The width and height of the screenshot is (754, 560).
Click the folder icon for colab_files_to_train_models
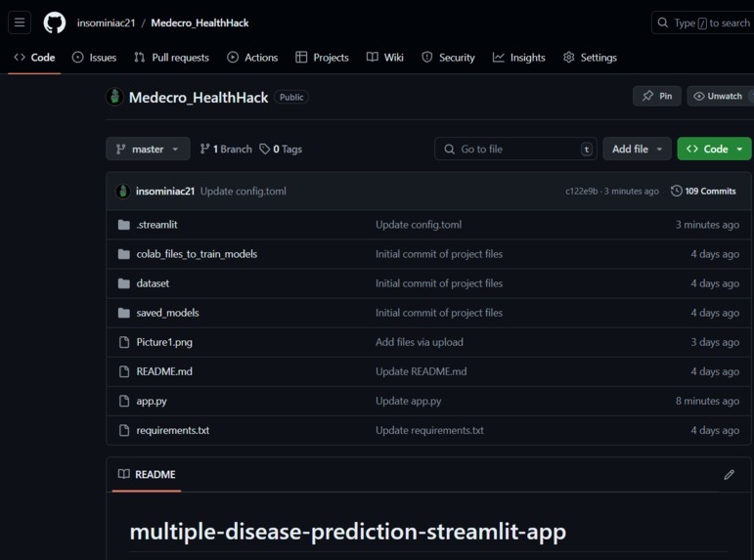click(x=124, y=254)
